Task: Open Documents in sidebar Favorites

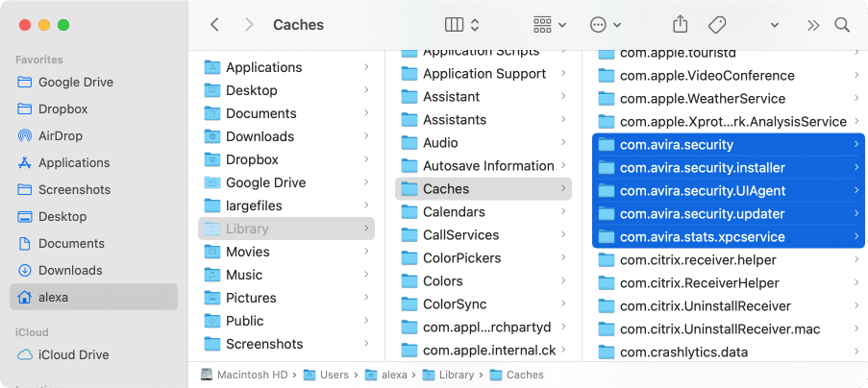Action: (93, 244)
